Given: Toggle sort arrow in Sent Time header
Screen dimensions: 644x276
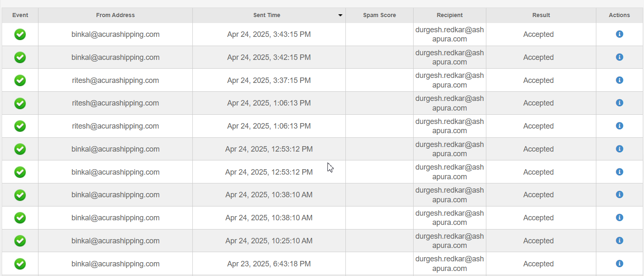Looking at the screenshot, I should click(340, 15).
